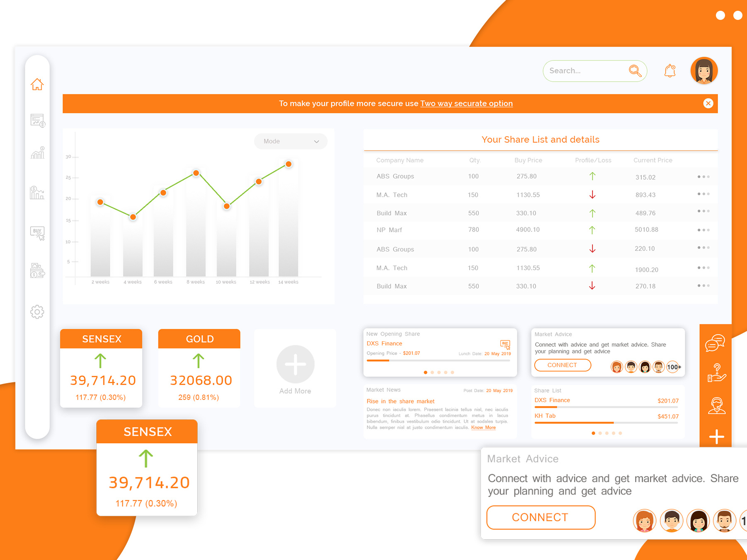Select Home in the left sidebar
The image size is (747, 560).
tap(37, 84)
